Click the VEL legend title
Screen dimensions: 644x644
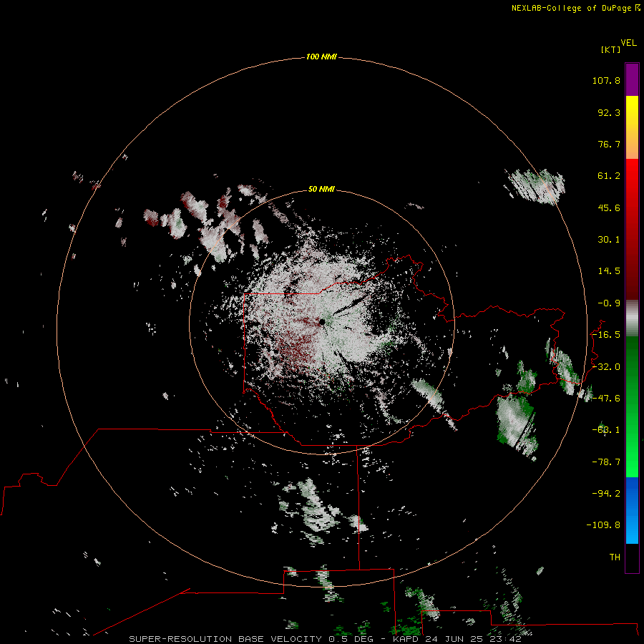click(628, 43)
